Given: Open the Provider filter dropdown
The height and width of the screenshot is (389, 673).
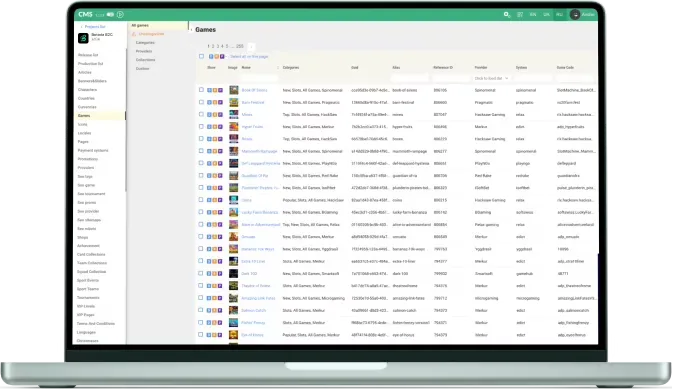Looking at the screenshot, I should tap(491, 79).
